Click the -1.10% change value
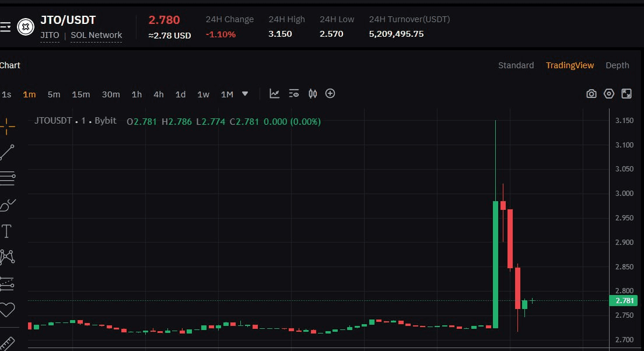Screen dimensions: 644x351 pyautogui.click(x=220, y=34)
